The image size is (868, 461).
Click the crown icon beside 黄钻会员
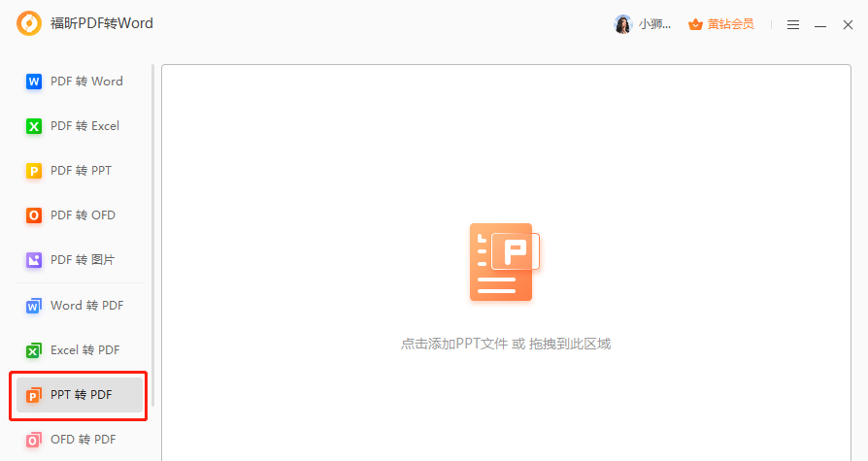coord(695,24)
